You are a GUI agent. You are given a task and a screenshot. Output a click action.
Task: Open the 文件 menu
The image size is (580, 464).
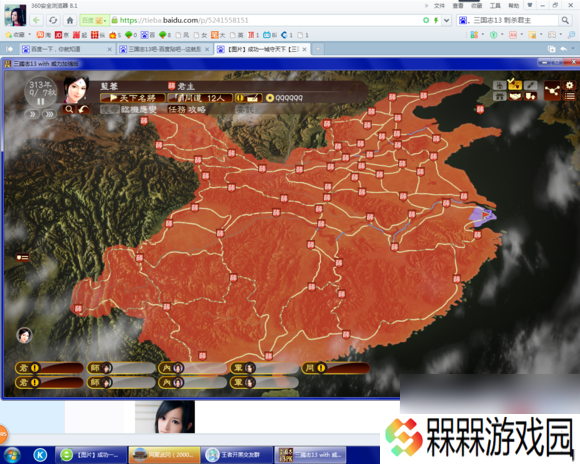pos(439,6)
